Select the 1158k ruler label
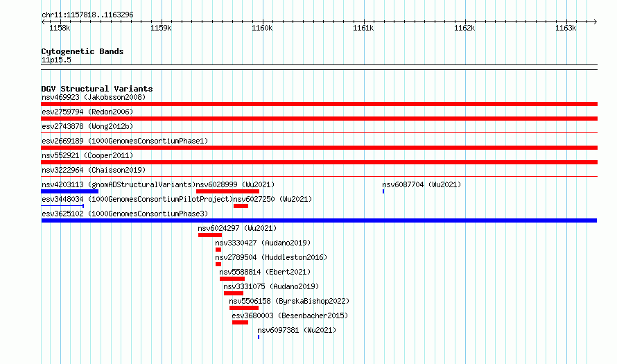The image size is (617, 364). point(60,28)
